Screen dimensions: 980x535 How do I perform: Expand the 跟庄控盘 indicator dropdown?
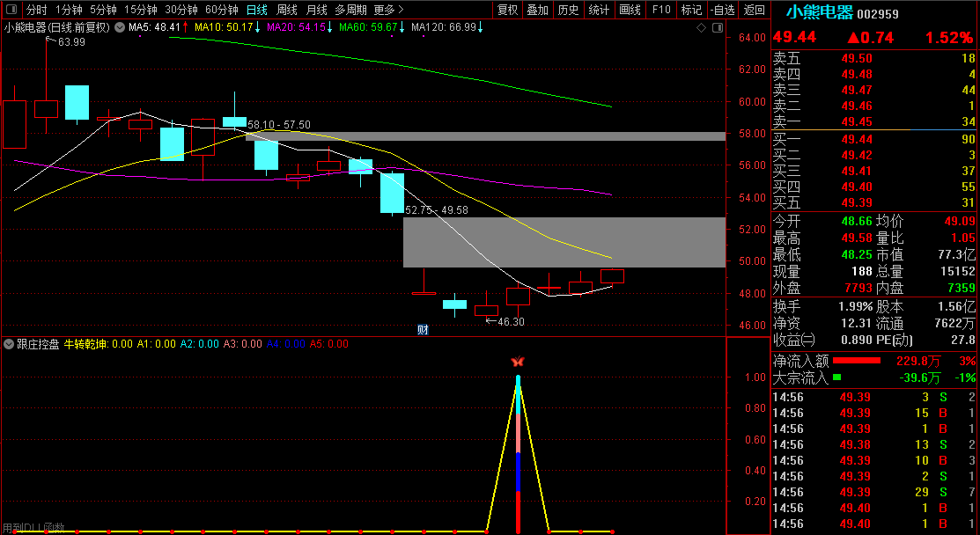click(x=9, y=344)
